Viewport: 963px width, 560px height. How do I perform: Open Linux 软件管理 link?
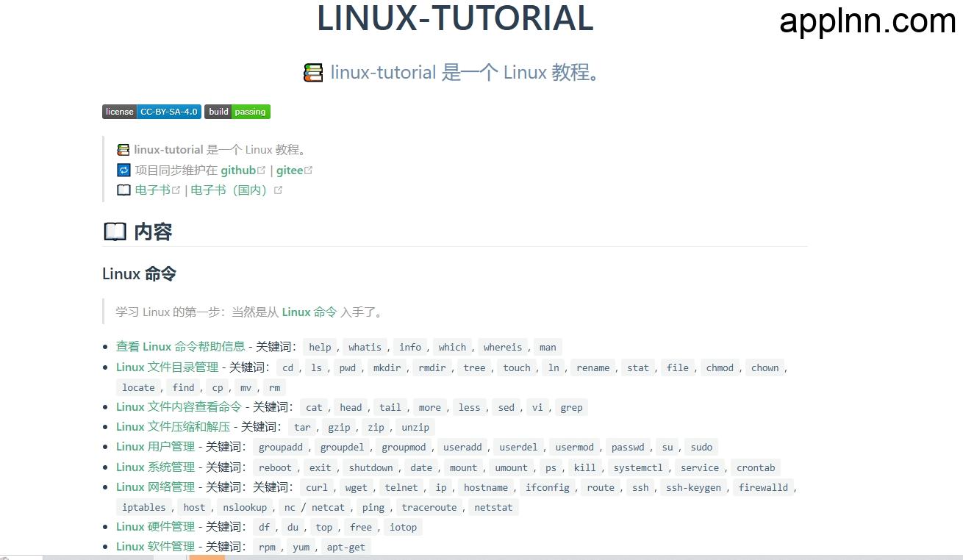coord(156,546)
